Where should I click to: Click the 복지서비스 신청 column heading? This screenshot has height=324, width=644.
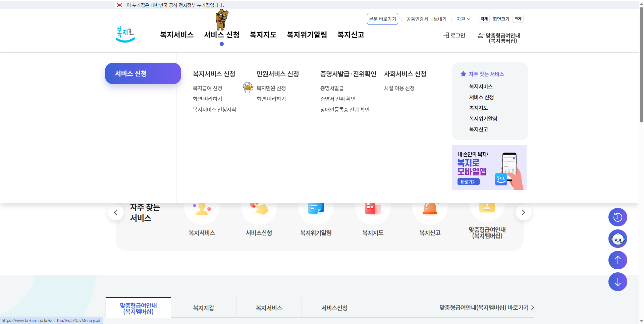click(x=214, y=74)
